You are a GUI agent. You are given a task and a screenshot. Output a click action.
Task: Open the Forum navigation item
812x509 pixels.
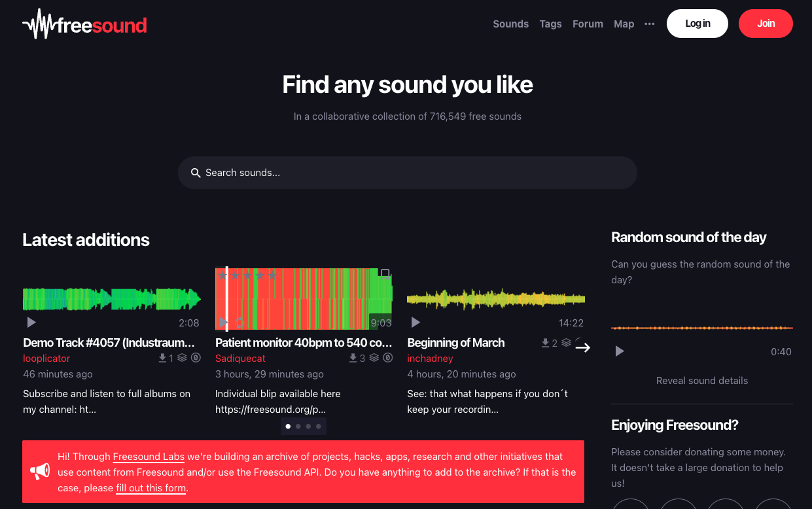coord(588,24)
